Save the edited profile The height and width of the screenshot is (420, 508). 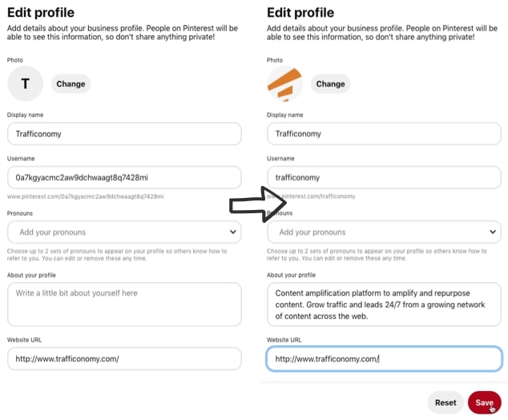(x=484, y=402)
